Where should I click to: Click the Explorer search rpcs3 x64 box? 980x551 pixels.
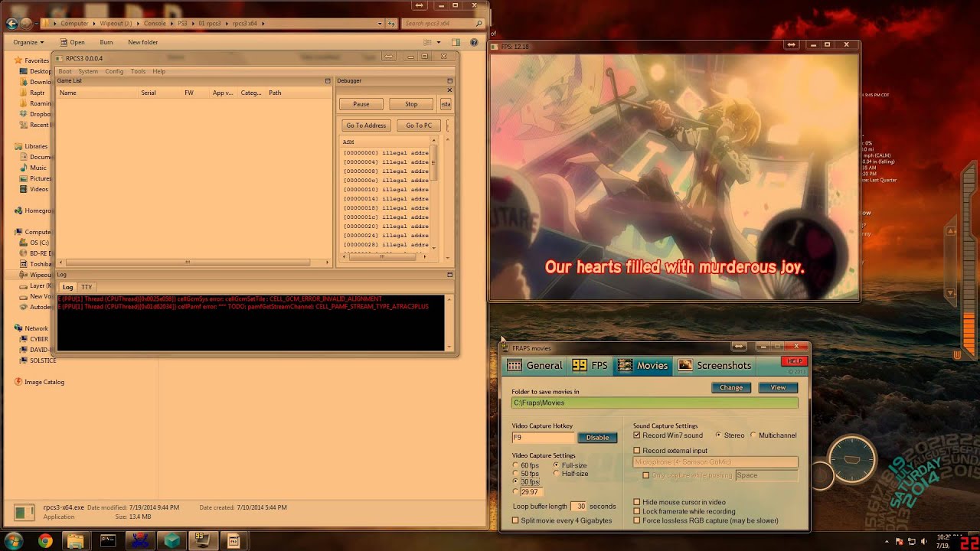pos(441,24)
